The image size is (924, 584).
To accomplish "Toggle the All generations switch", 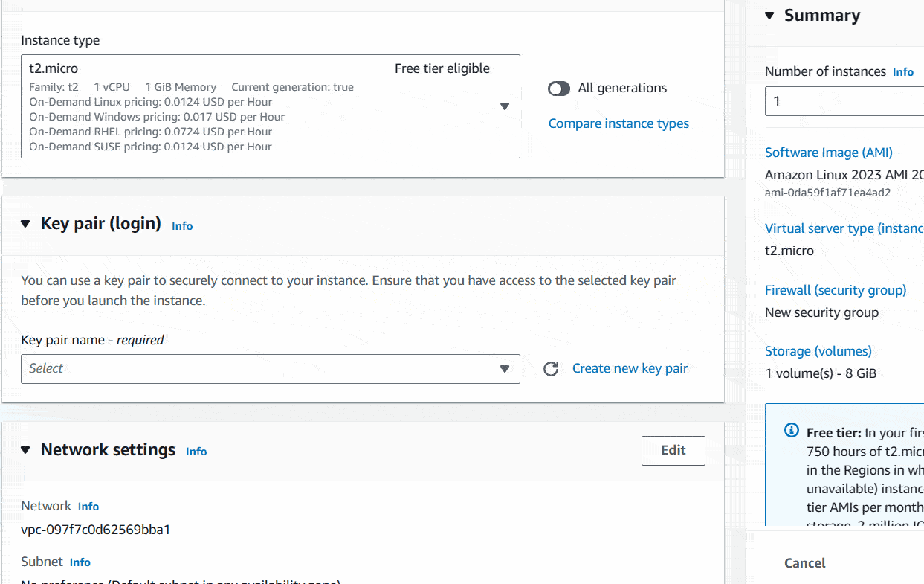I will point(559,89).
